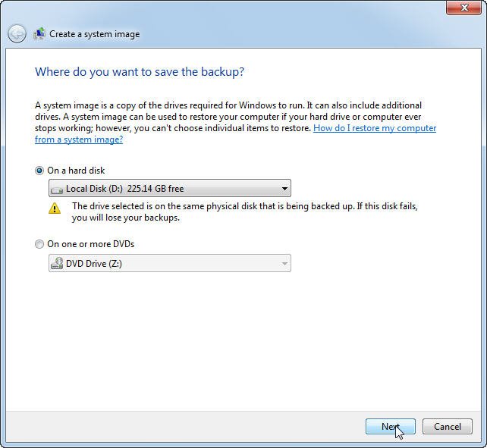Click the "On a hard disk" label text

pos(76,171)
